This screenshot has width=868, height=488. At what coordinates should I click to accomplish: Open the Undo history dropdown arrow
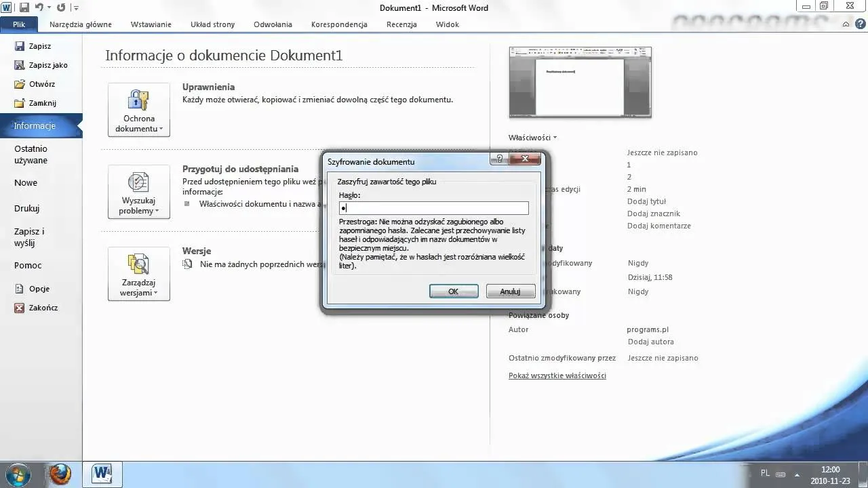point(49,8)
